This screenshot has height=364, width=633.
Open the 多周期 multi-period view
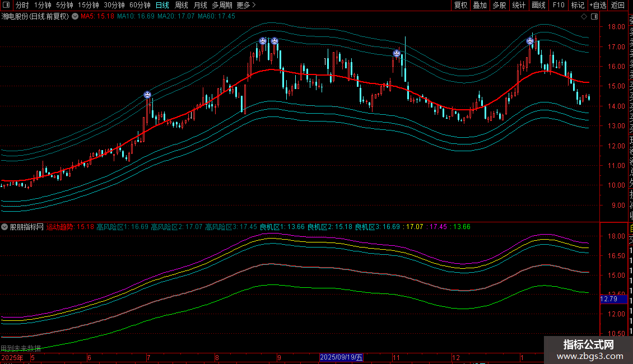222,5
